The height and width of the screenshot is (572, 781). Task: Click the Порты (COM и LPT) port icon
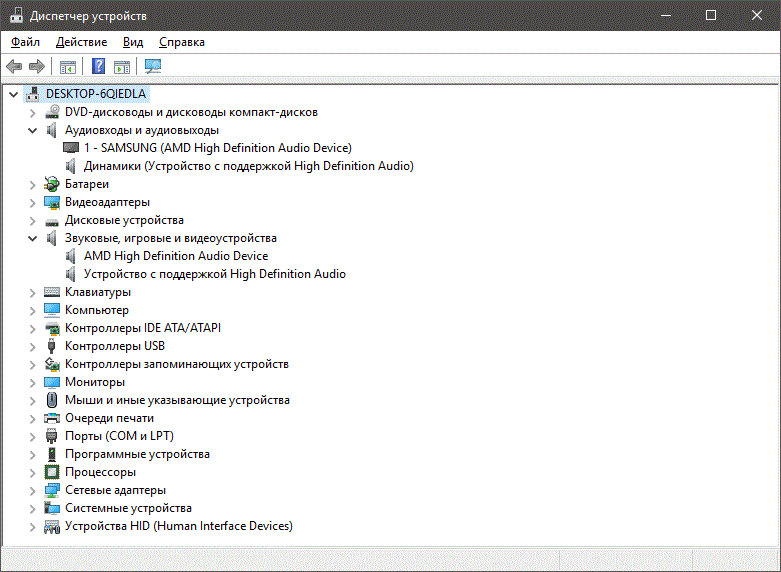point(51,436)
